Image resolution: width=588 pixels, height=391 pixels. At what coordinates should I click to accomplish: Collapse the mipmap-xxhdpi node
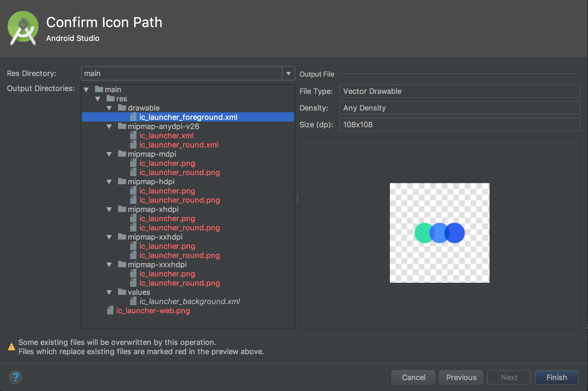tap(109, 237)
